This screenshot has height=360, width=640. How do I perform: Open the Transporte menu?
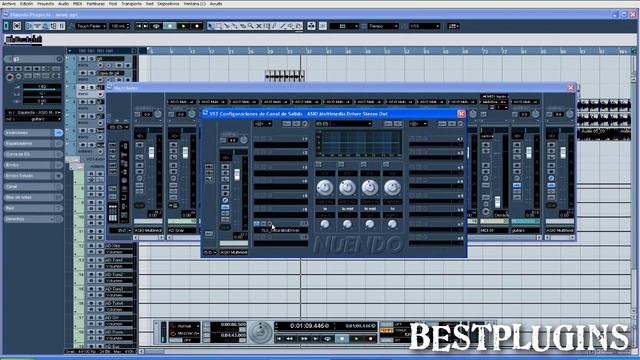(x=131, y=4)
